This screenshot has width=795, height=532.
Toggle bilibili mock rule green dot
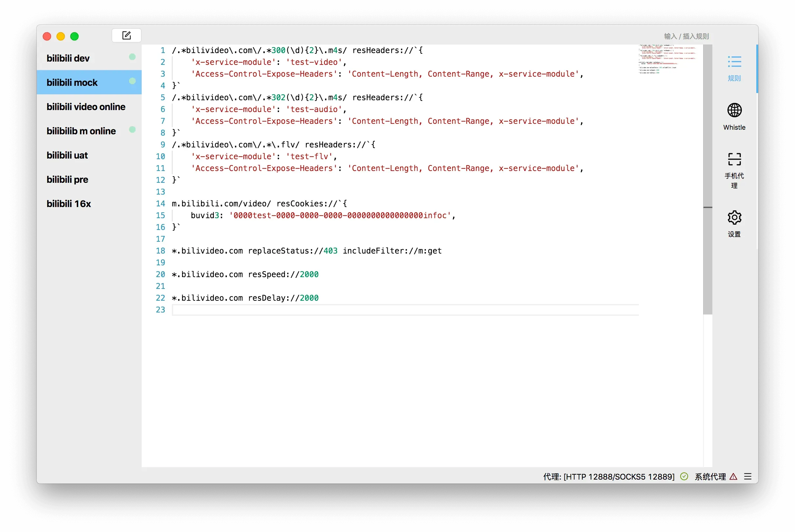(132, 81)
